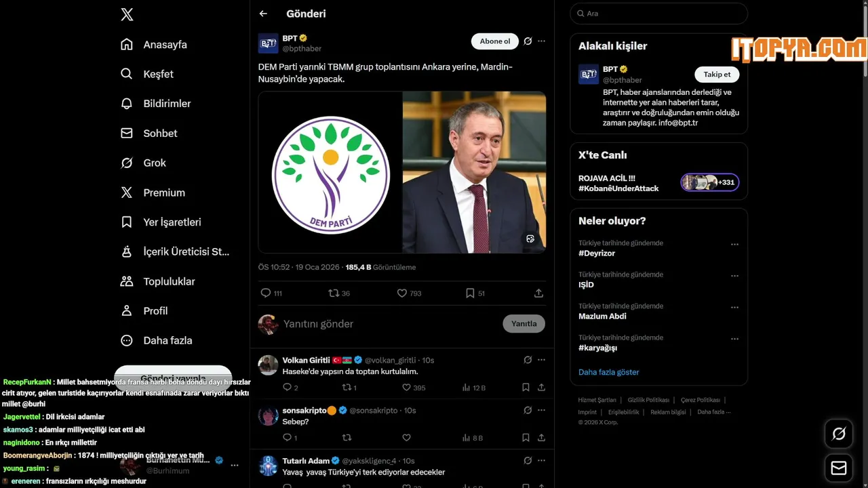
Task: Open options for #Deyrizor trend
Action: (734, 245)
